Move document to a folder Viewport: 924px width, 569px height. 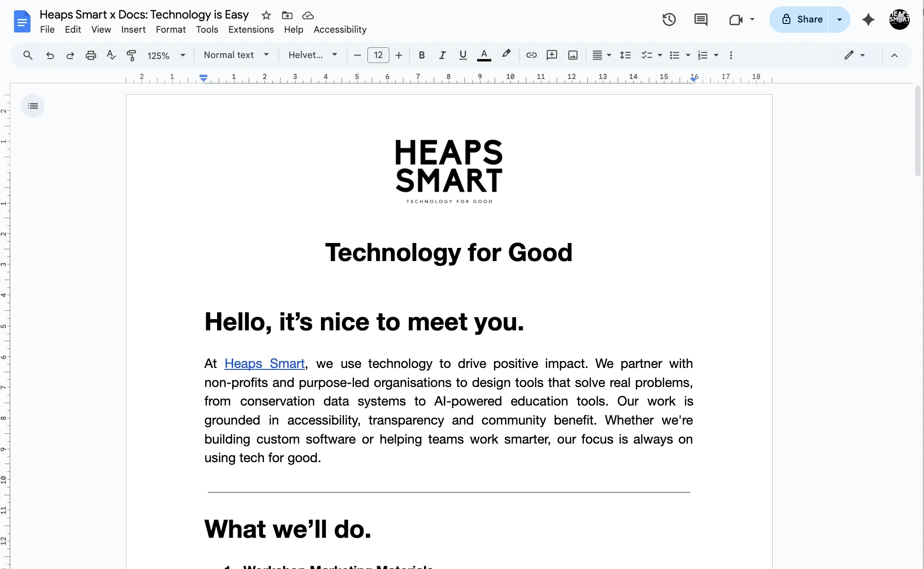click(x=287, y=15)
